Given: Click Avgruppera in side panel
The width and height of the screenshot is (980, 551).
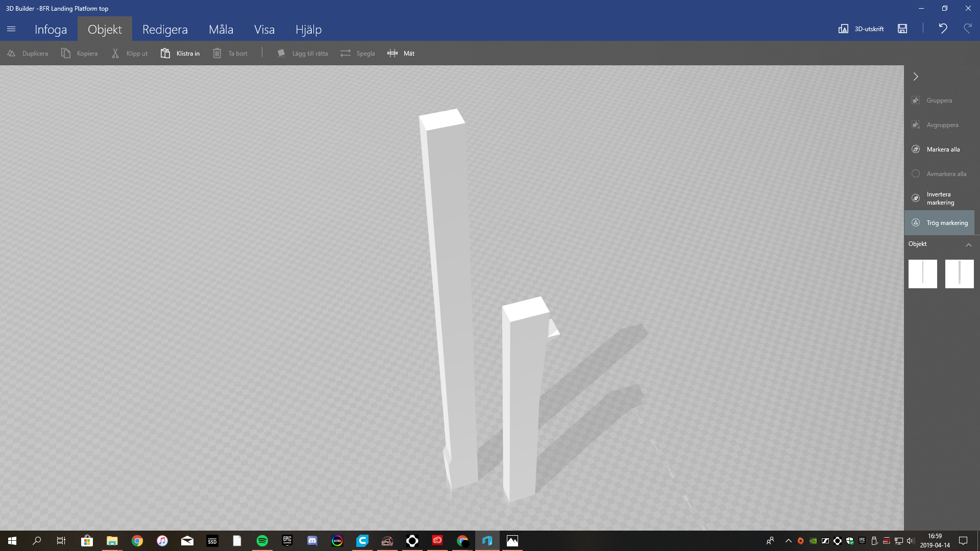Looking at the screenshot, I should pyautogui.click(x=939, y=125).
